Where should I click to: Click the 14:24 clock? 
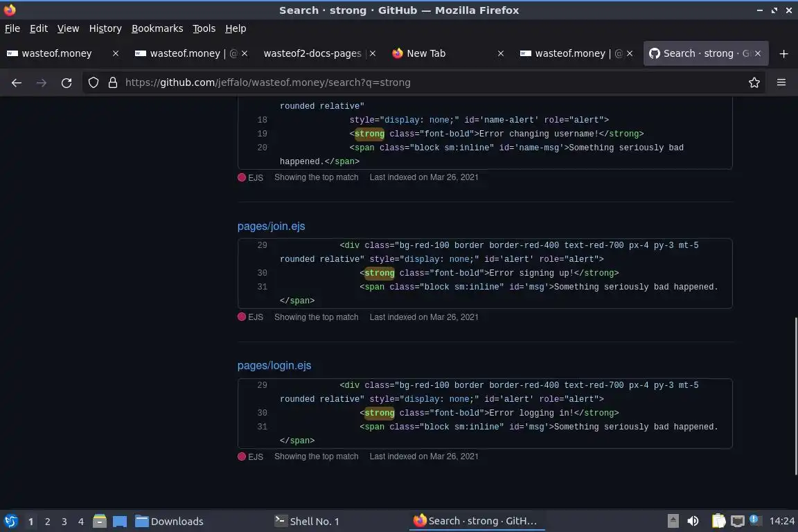point(781,522)
